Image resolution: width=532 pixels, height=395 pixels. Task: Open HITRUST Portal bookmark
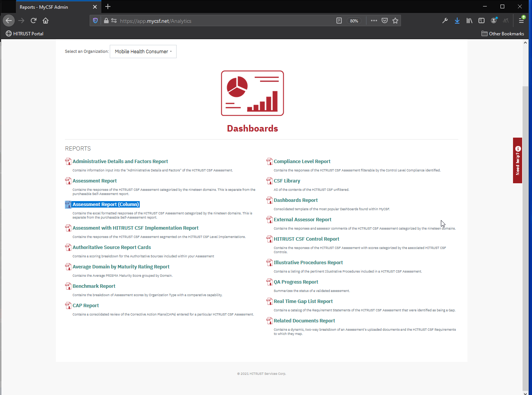pos(25,33)
